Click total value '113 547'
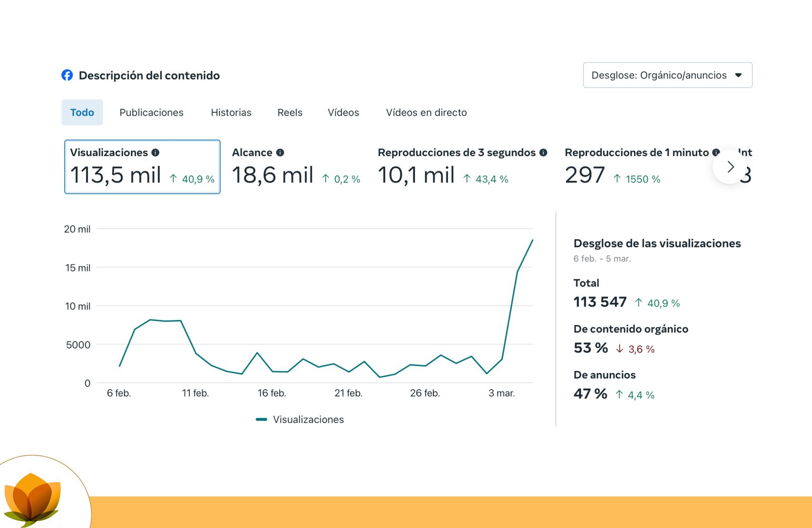Viewport: 812px width, 528px height. tap(600, 302)
